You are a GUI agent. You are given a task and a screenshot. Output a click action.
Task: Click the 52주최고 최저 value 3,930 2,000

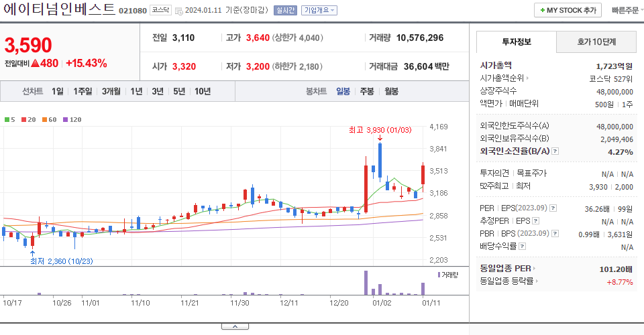click(x=610, y=186)
